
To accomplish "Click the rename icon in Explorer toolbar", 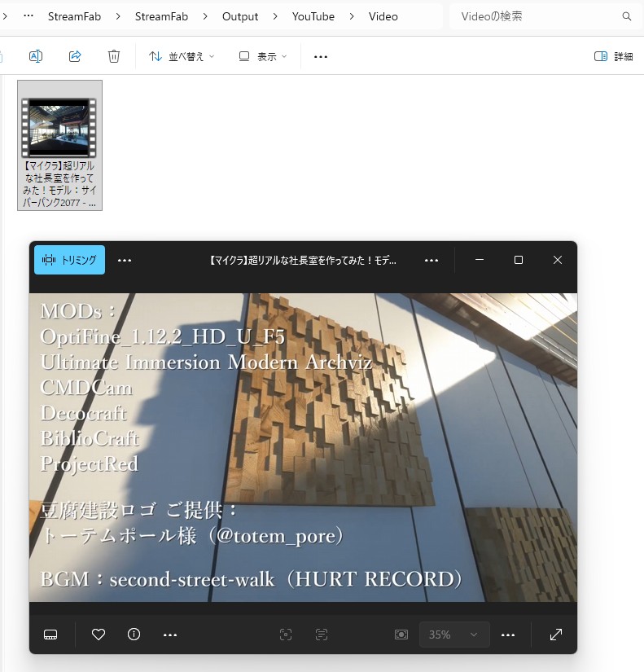I will point(36,56).
